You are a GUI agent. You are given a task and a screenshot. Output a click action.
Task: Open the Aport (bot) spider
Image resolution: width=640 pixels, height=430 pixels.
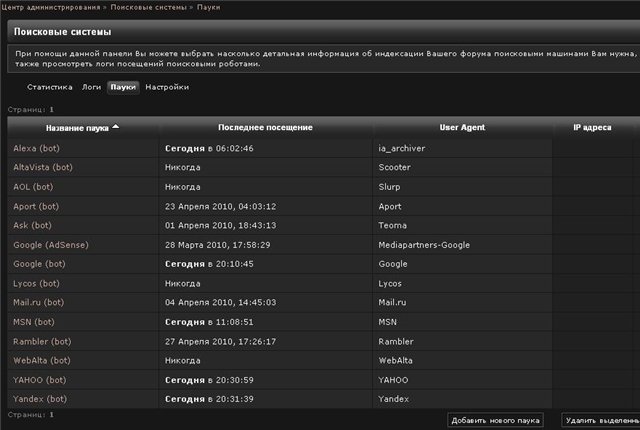pos(36,206)
